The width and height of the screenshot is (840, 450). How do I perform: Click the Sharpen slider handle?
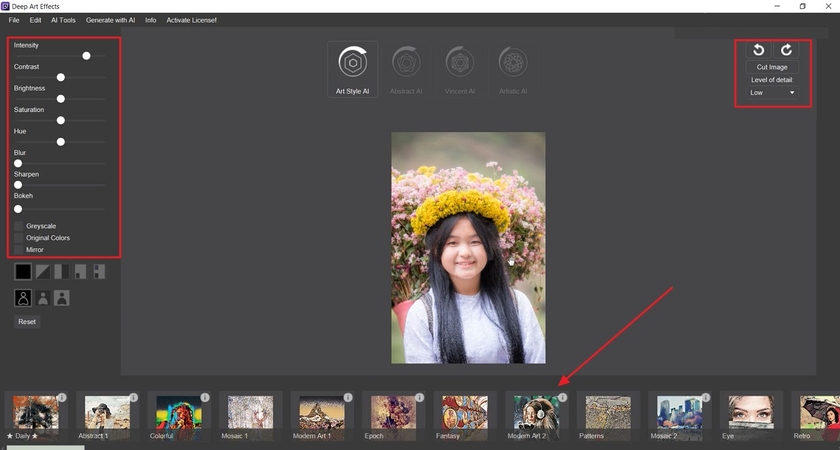pos(18,185)
